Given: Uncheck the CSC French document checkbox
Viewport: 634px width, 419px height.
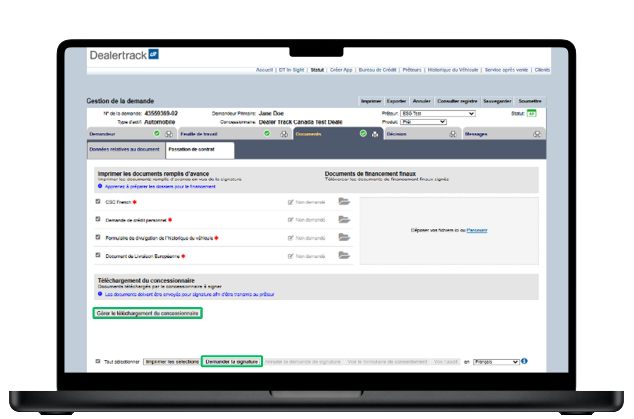Looking at the screenshot, I should tap(97, 201).
